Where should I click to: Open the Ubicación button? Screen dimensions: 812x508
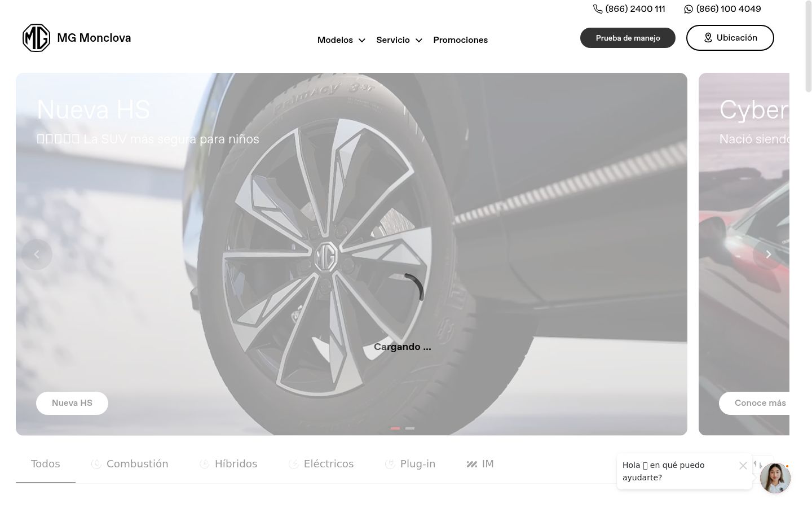(730, 38)
